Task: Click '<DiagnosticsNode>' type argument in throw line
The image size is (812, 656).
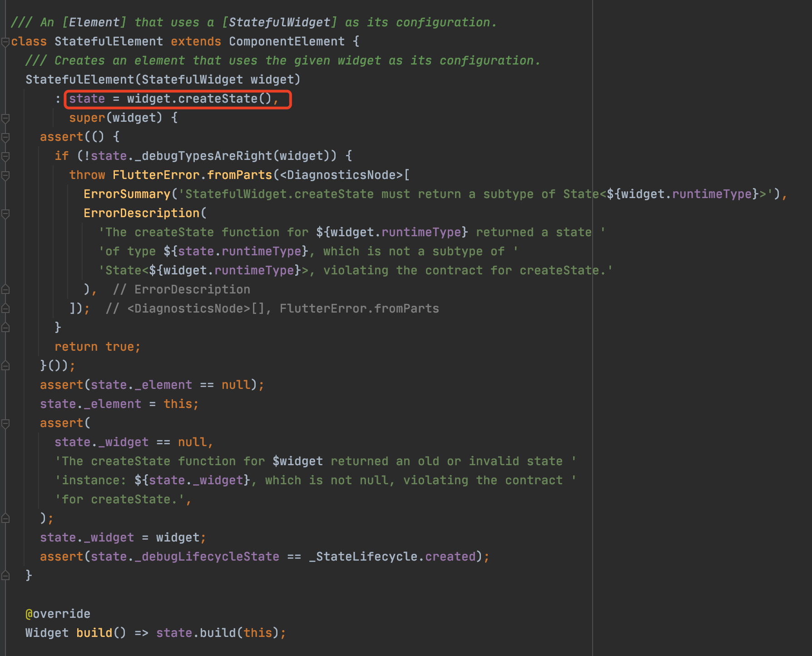Action: coord(341,175)
